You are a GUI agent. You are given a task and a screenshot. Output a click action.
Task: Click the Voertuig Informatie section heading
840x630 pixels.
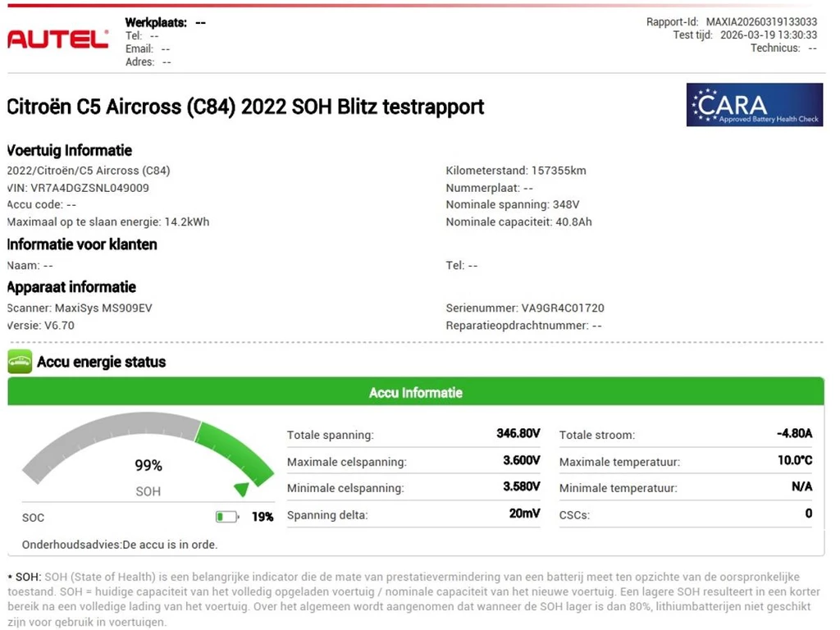click(x=70, y=150)
